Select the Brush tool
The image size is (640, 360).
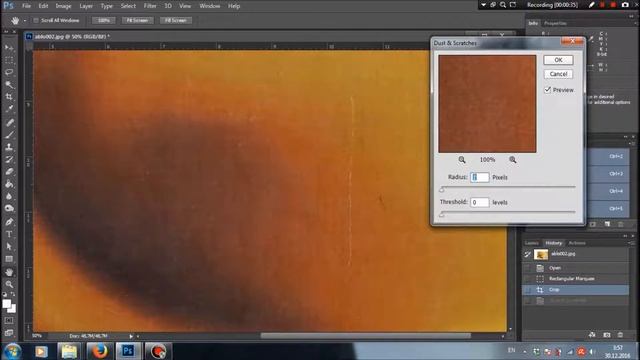(x=9, y=135)
